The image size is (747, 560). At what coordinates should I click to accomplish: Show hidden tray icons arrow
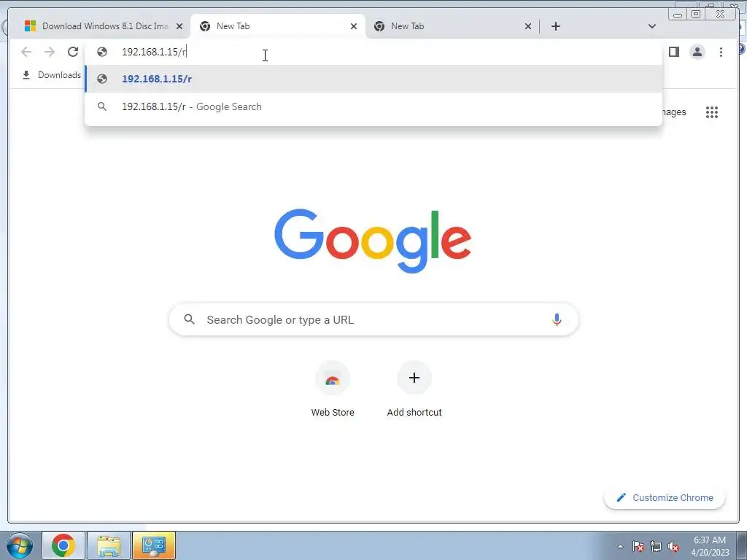point(620,546)
